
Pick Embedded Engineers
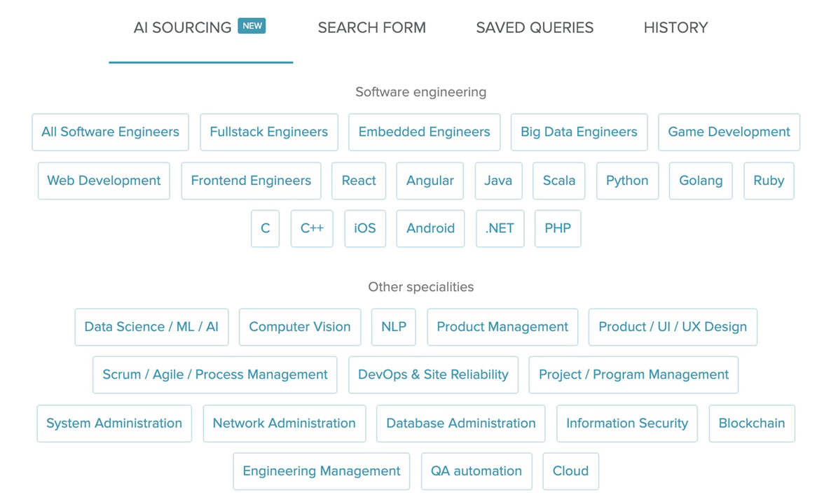coord(424,132)
